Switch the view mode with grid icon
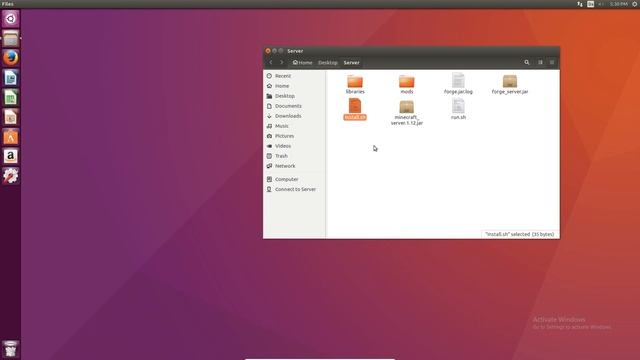Viewport: 640px width, 360px height. click(540, 62)
